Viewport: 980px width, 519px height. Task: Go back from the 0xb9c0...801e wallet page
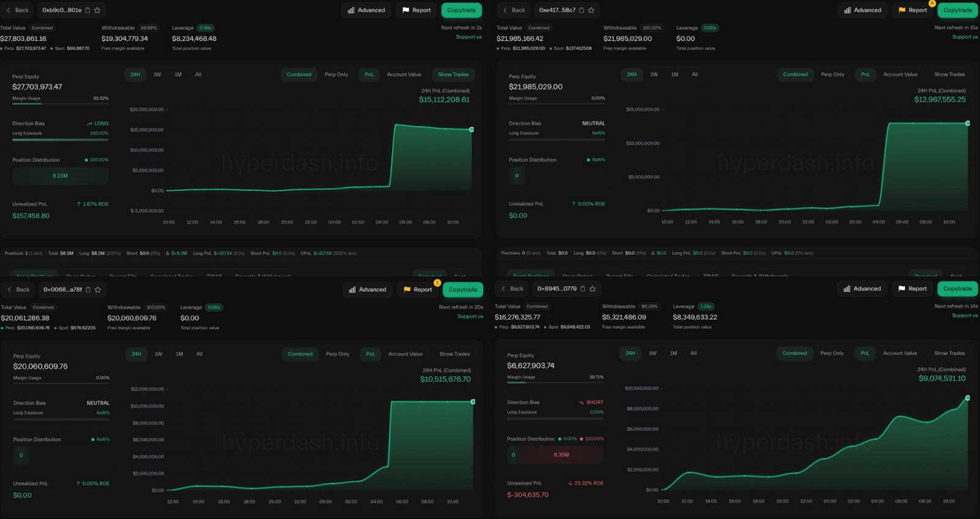18,10
